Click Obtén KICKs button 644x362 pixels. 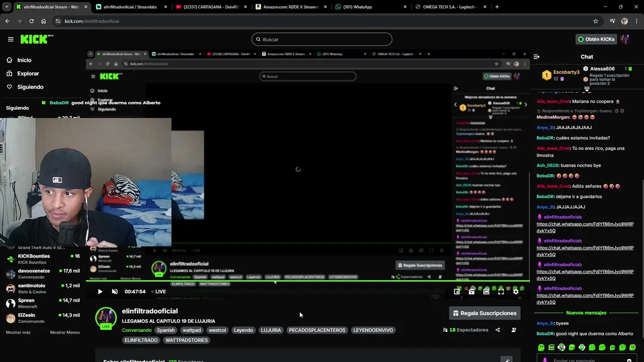coord(596,39)
